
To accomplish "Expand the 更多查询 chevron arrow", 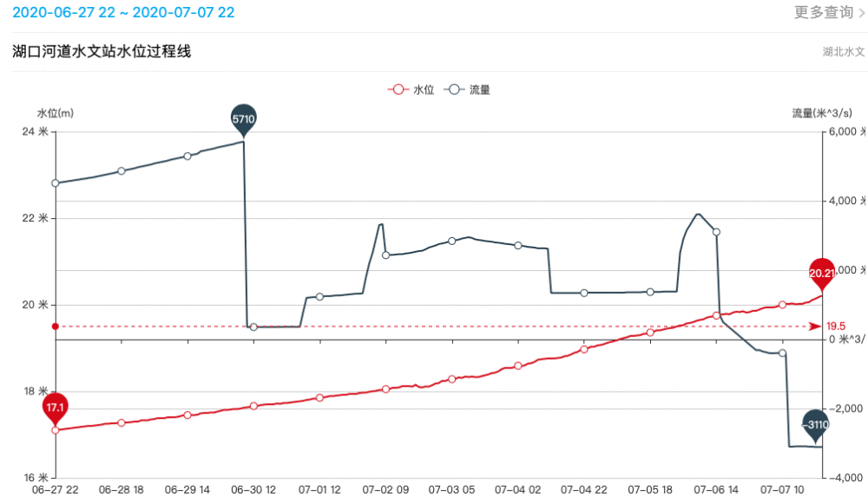I will point(861,13).
